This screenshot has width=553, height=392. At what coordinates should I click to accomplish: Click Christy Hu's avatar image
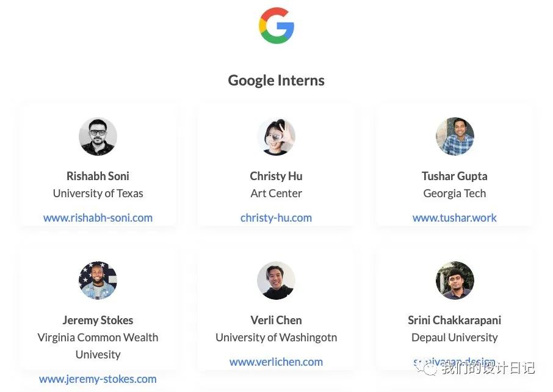pos(276,137)
